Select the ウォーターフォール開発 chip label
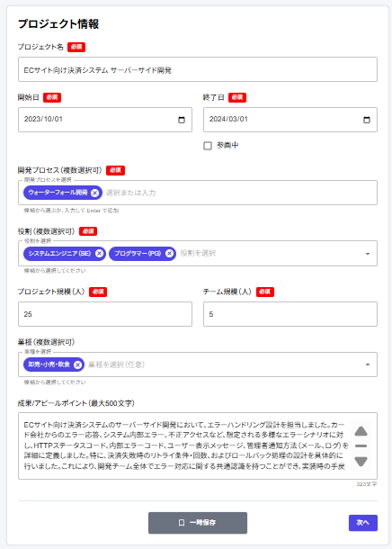 point(58,193)
